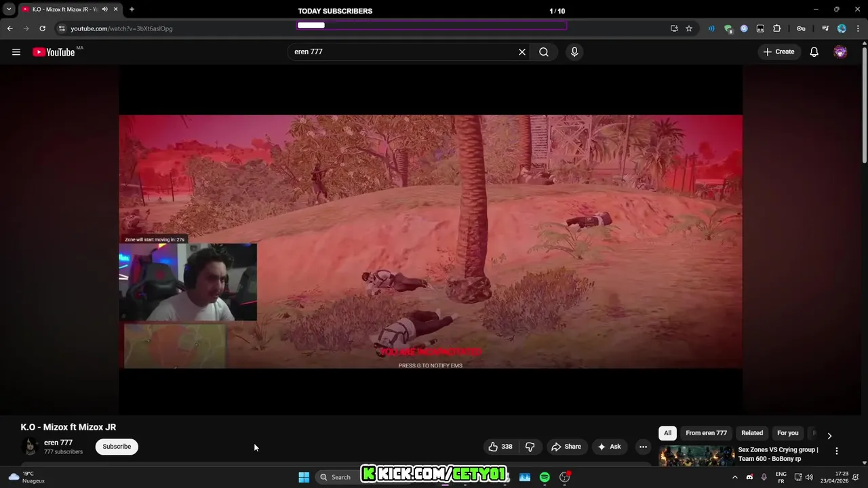The image size is (868, 488).
Task: Click the video player to pause
Action: (x=431, y=241)
